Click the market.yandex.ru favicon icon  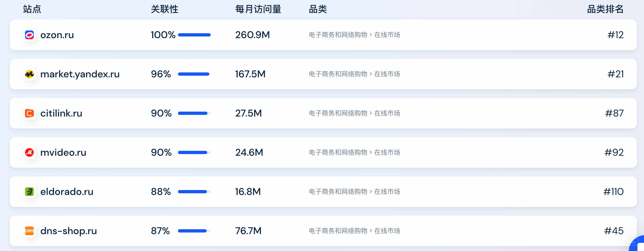(x=29, y=74)
